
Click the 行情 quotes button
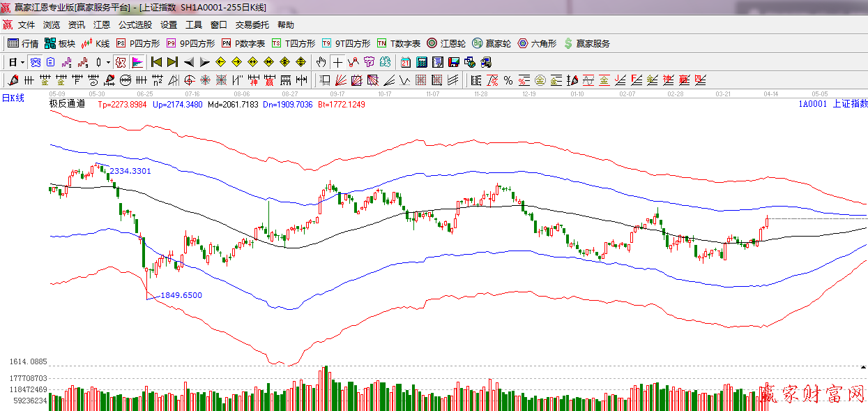point(23,43)
